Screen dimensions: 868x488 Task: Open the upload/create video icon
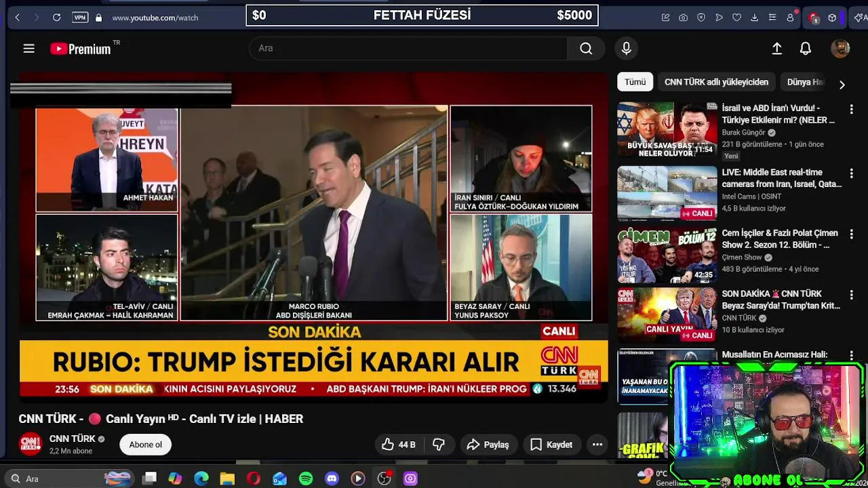[777, 48]
